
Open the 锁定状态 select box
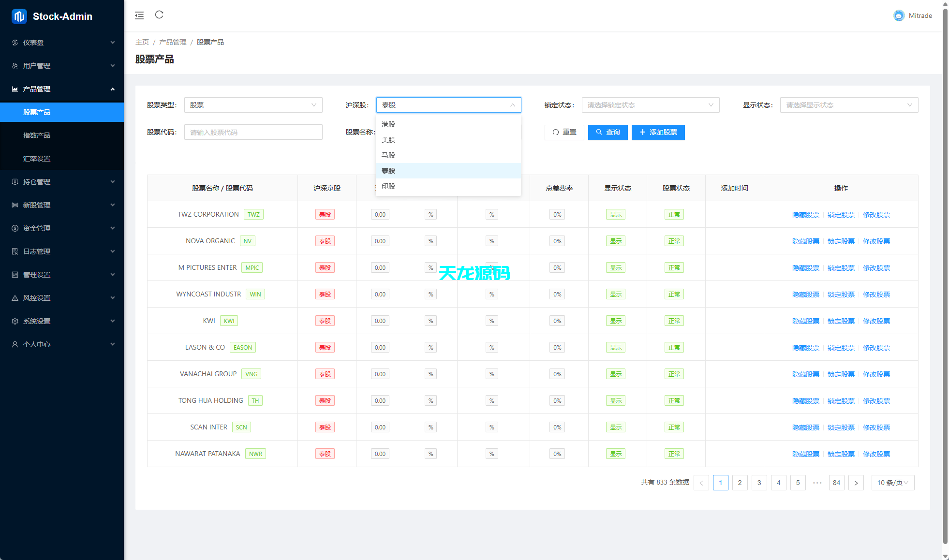[650, 105]
